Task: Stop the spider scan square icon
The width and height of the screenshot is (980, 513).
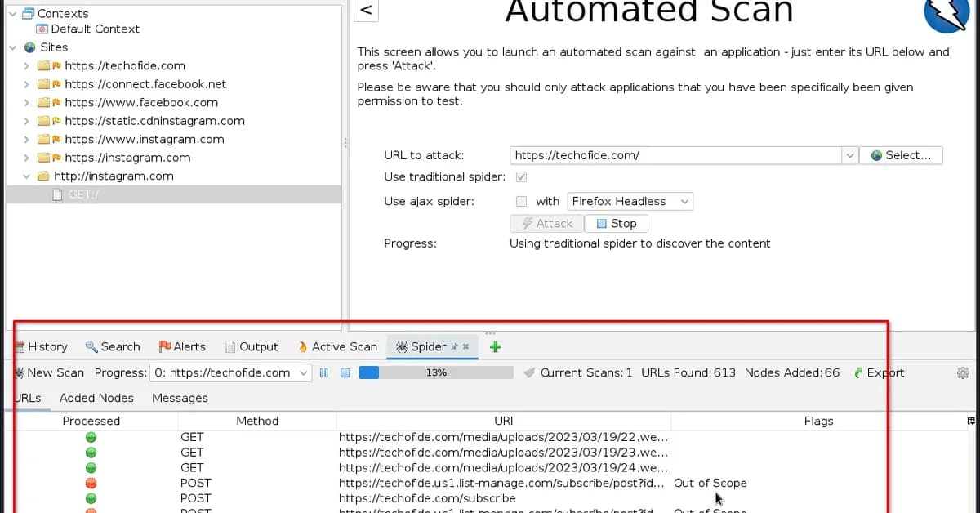Action: click(345, 372)
